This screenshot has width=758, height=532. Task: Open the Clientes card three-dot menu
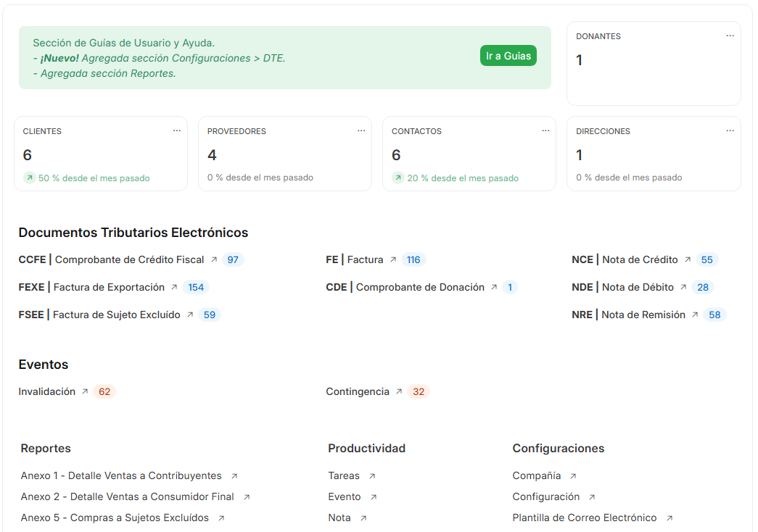click(177, 130)
